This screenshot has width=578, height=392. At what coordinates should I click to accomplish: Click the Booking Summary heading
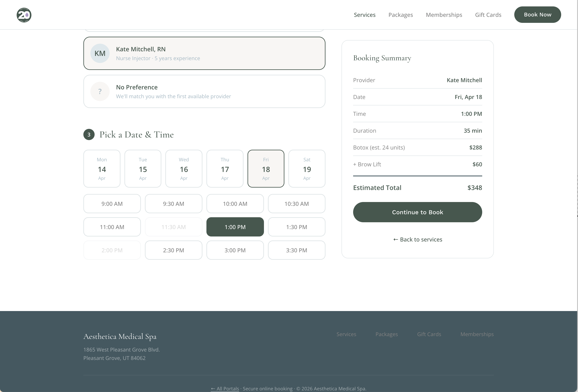(382, 58)
